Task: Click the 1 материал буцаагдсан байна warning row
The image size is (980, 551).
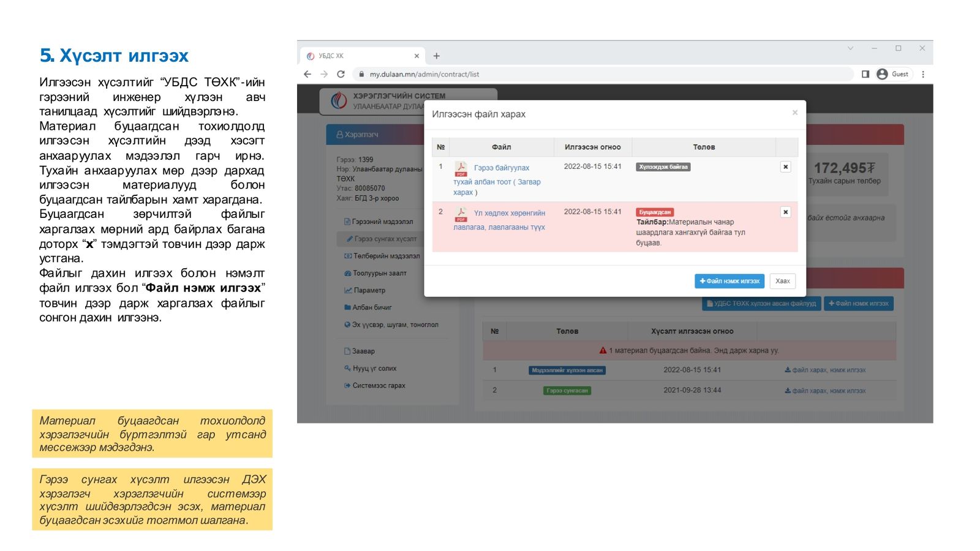Action: click(689, 350)
